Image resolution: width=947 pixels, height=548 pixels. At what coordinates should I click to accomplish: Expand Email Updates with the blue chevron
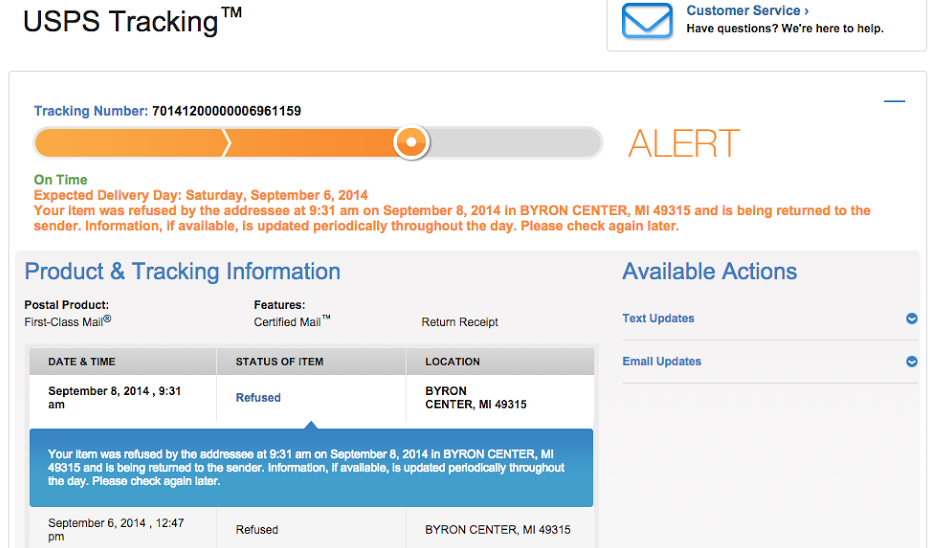(x=911, y=362)
